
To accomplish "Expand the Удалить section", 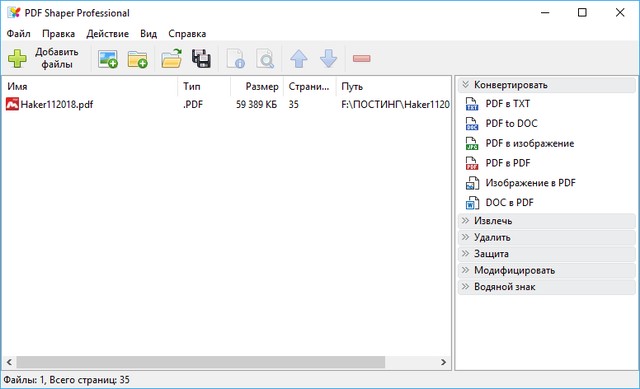I will tap(547, 237).
